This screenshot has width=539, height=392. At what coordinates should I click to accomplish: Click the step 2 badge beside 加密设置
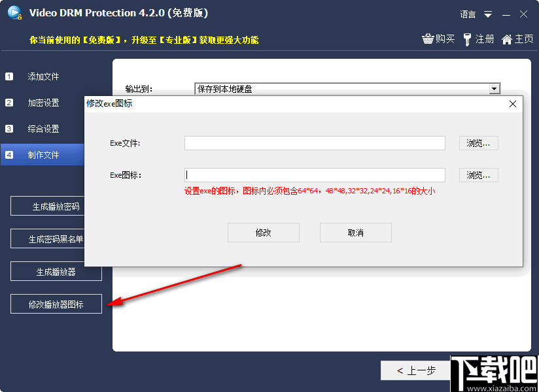coord(9,103)
